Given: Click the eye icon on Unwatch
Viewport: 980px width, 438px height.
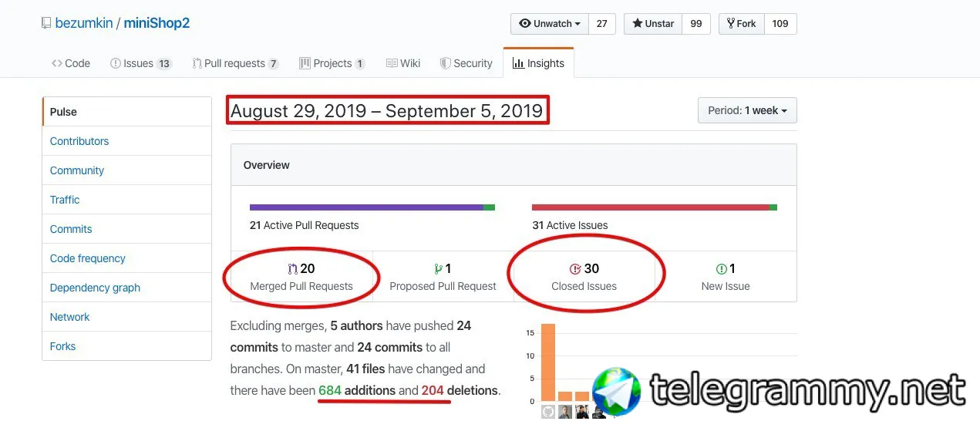Looking at the screenshot, I should [525, 24].
